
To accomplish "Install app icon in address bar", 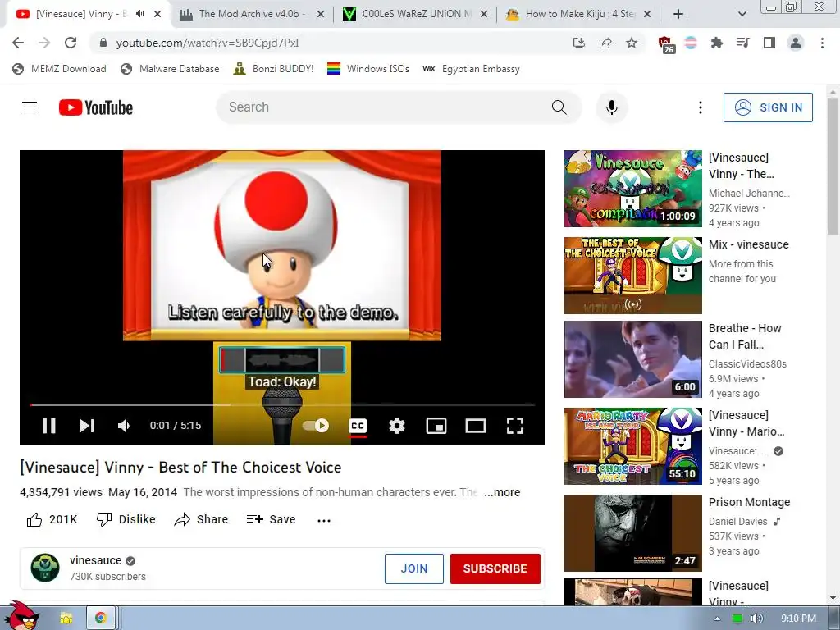I will tap(578, 43).
